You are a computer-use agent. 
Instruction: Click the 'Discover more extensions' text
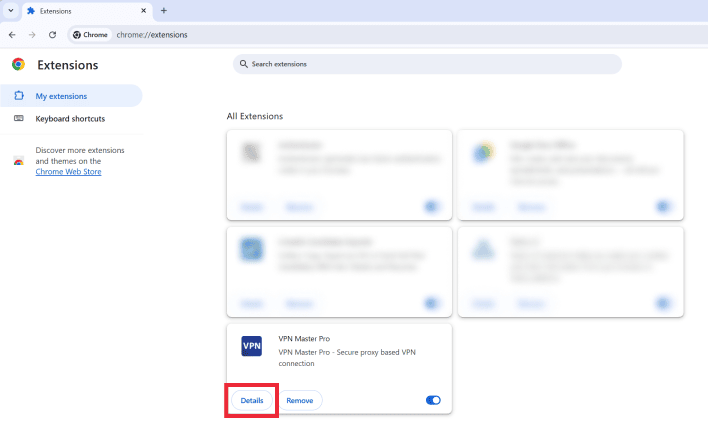point(80,150)
